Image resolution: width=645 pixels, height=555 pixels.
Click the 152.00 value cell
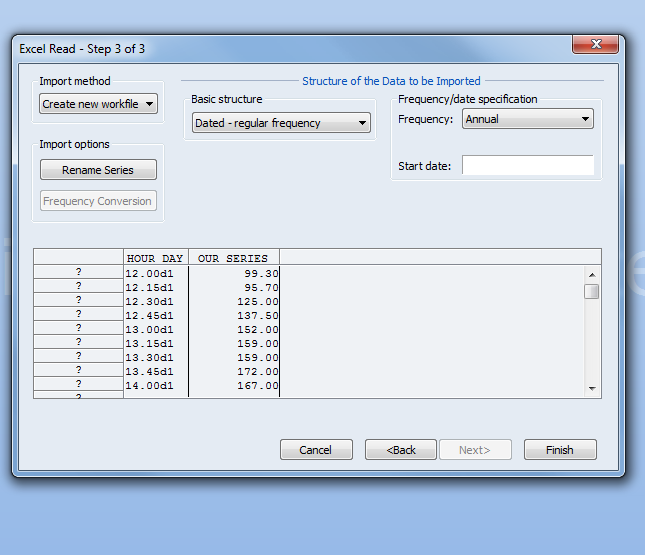(234, 330)
